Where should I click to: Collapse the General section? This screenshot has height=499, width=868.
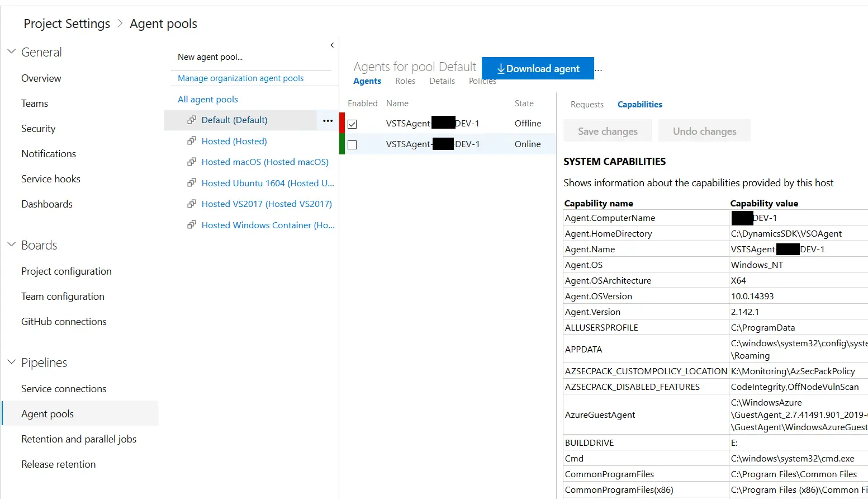(11, 51)
